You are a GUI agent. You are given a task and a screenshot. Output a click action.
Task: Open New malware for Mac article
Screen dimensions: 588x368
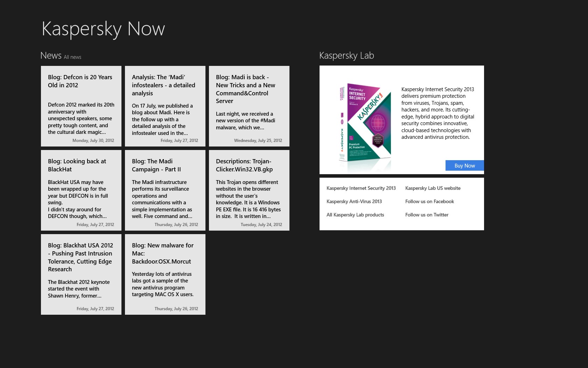[165, 274]
